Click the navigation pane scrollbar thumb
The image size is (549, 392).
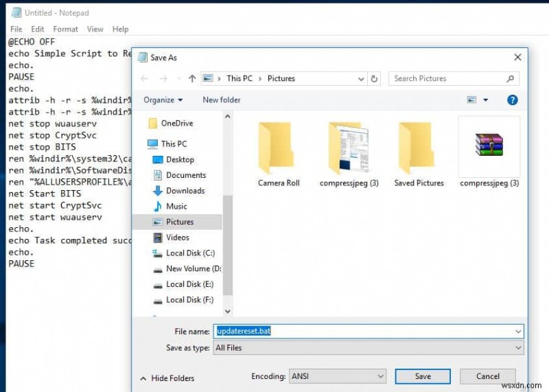228,245
